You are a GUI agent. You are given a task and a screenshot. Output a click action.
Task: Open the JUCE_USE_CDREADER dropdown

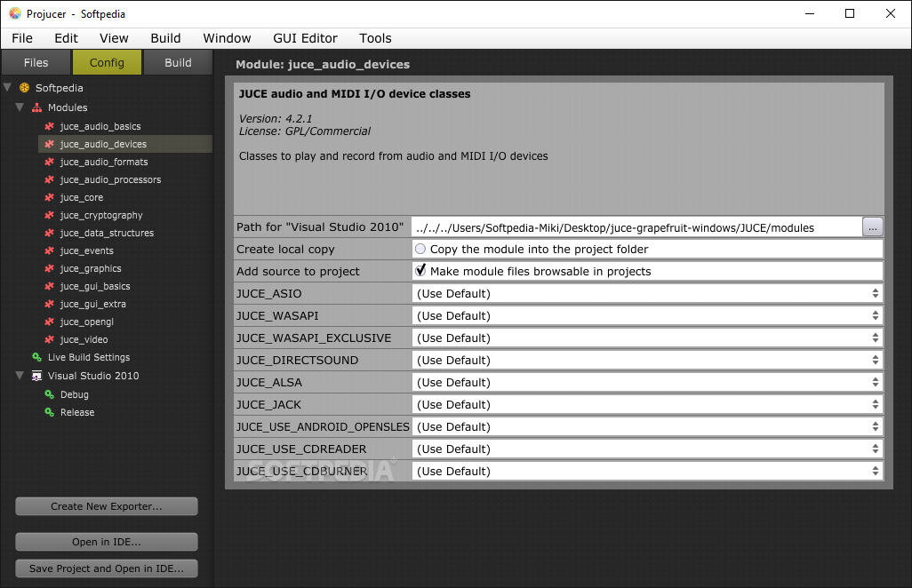click(647, 449)
